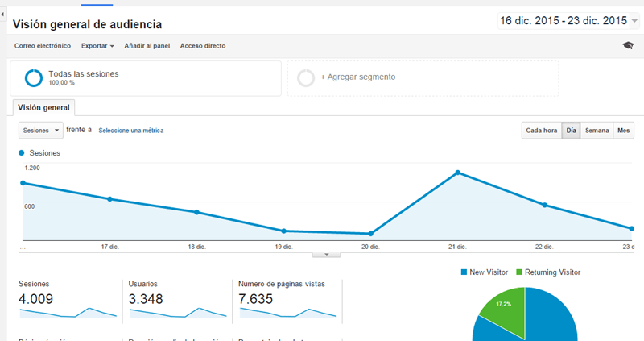Select the Día granularity button

click(571, 131)
